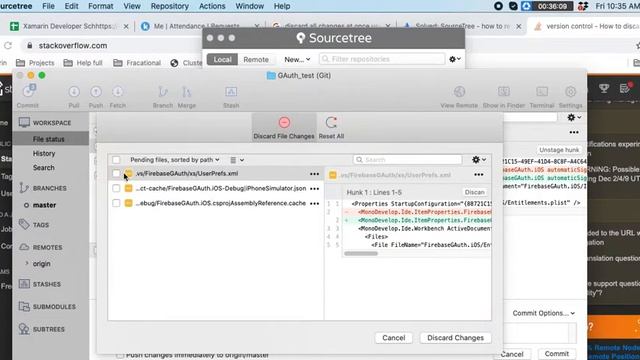Open the View menu
Image resolution: width=640 pixels, height=360 pixels.
click(x=132, y=6)
